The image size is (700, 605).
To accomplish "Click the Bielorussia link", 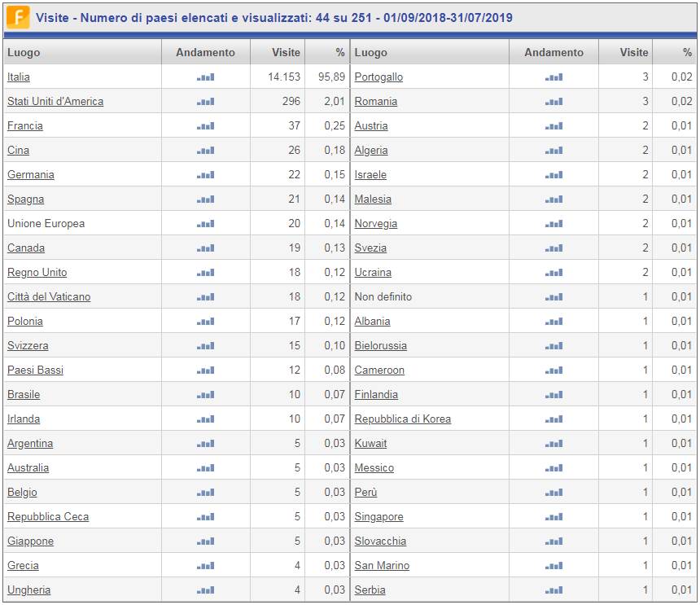I will 381,345.
